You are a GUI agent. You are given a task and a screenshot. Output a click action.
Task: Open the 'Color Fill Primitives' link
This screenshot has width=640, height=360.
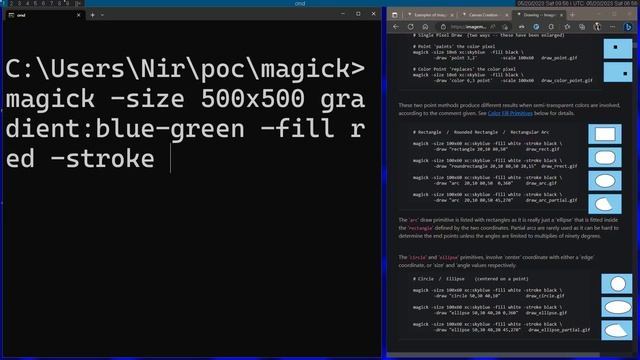(510, 113)
